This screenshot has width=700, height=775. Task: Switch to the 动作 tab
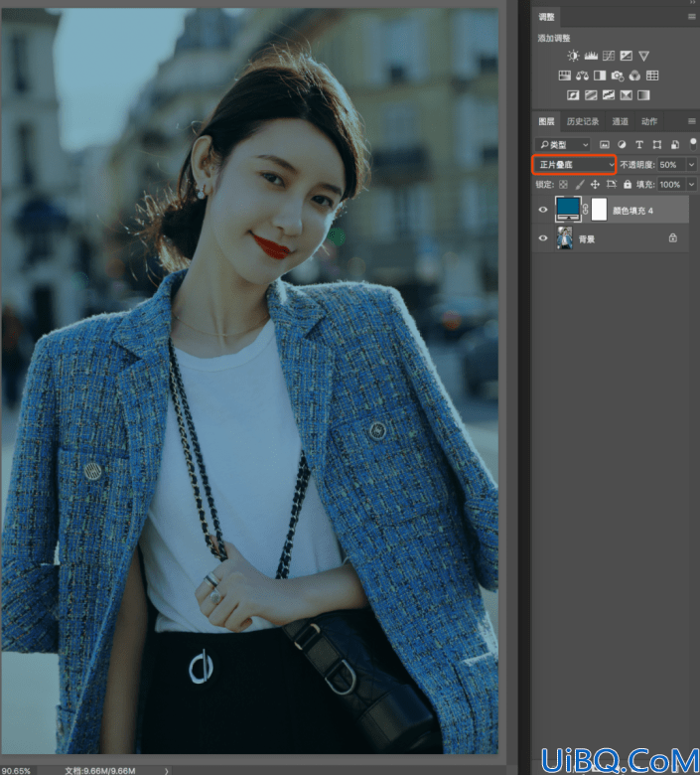(x=649, y=121)
